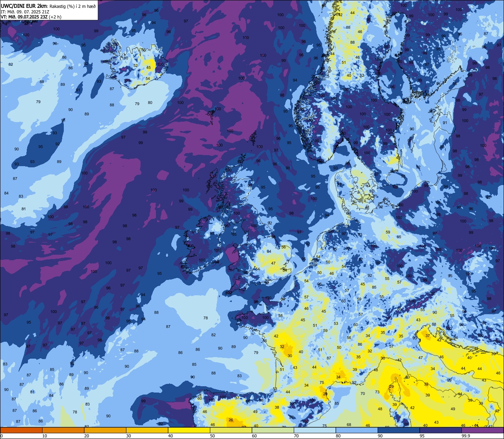Click the '30' legend scale label
This screenshot has width=504, height=439.
pyautogui.click(x=128, y=436)
